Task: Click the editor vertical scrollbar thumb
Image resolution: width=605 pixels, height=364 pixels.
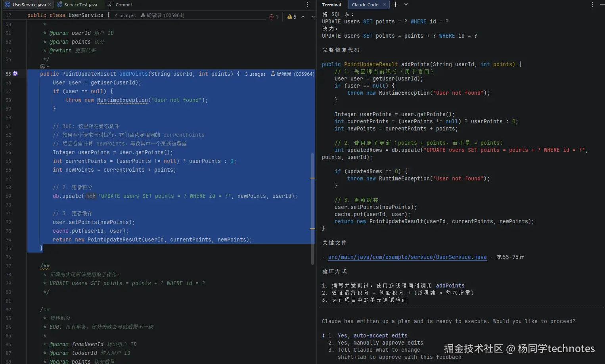Action: [312, 209]
